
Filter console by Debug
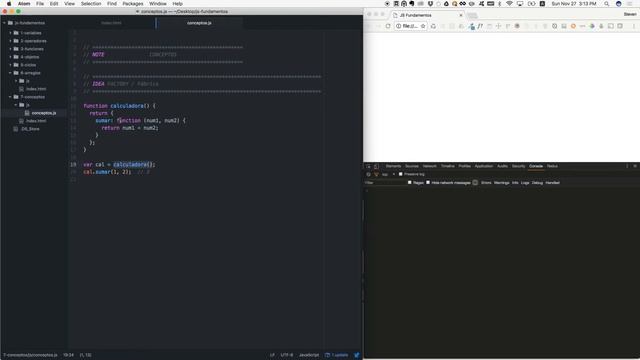[537, 183]
